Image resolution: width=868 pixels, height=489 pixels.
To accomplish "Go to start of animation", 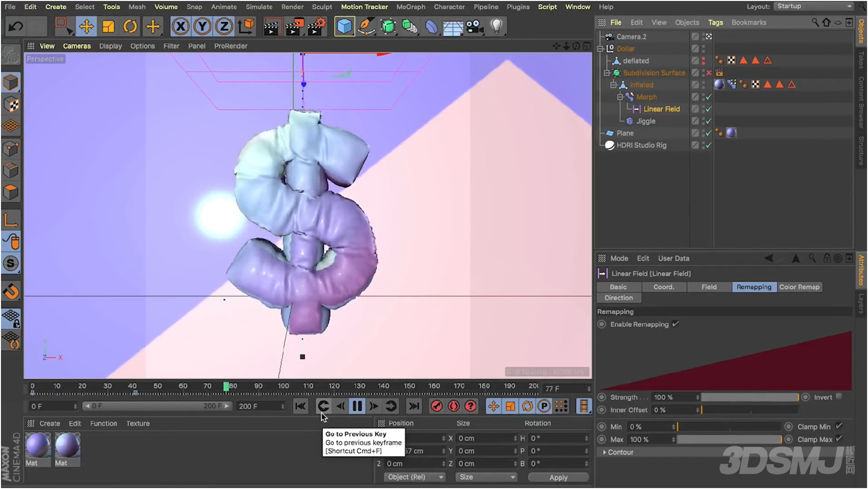I will [300, 406].
